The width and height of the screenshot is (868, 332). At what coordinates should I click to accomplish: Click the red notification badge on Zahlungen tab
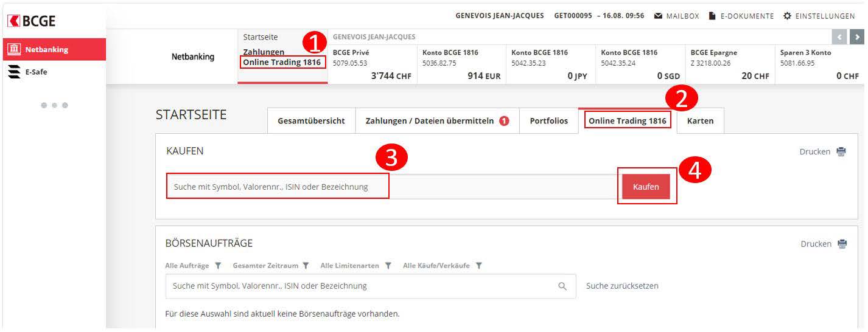[504, 120]
